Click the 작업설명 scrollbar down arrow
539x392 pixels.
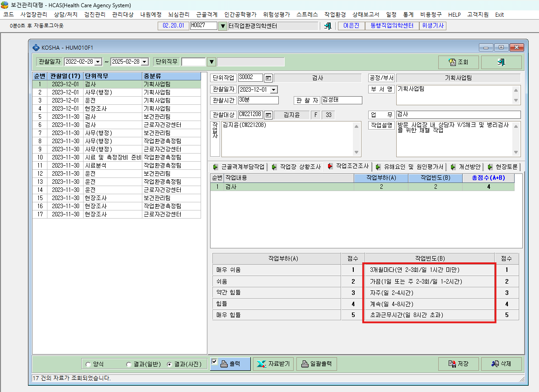516,152
